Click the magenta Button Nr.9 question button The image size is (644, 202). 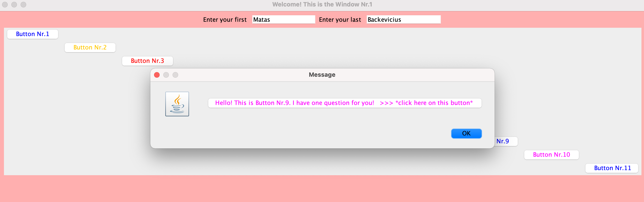345,103
